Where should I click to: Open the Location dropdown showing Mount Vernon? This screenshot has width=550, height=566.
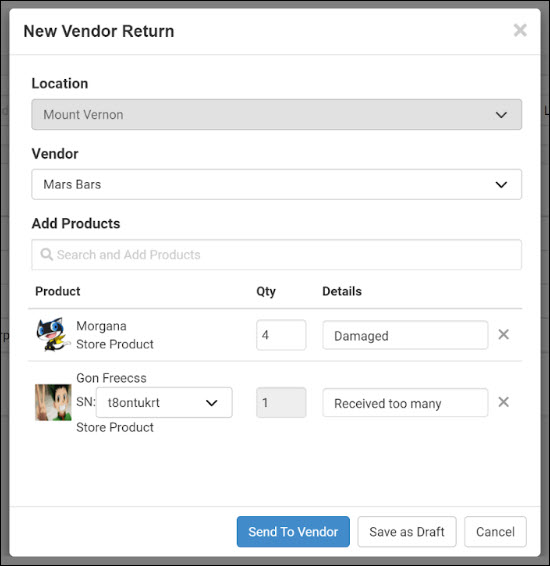tap(276, 114)
